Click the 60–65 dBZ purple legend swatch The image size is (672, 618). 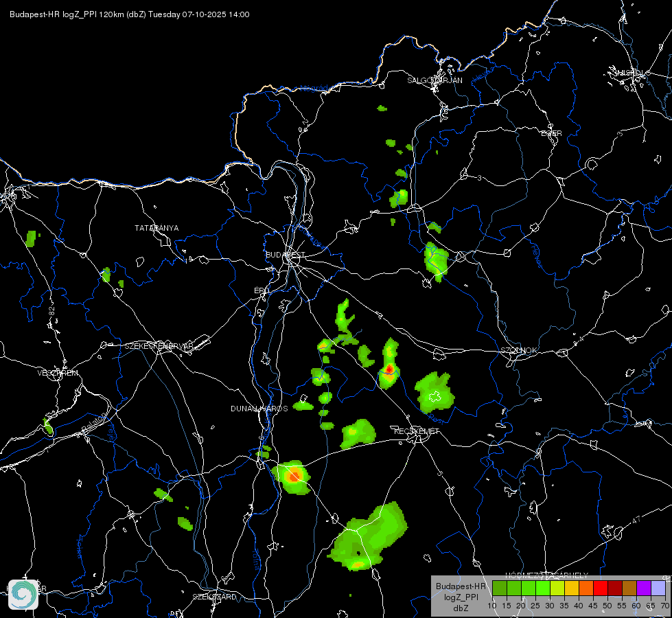(x=644, y=588)
